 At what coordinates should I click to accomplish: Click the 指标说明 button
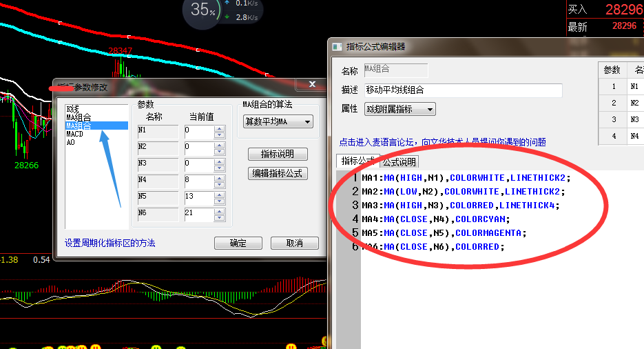[277, 154]
